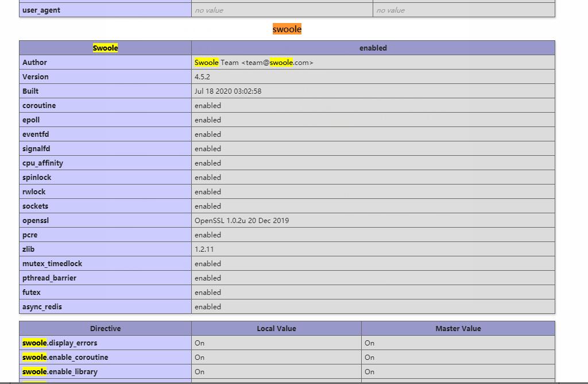Viewport: 588px width, 384px height.
Task: Click enabled value in pthread_barrier row
Action: pyautogui.click(x=208, y=278)
